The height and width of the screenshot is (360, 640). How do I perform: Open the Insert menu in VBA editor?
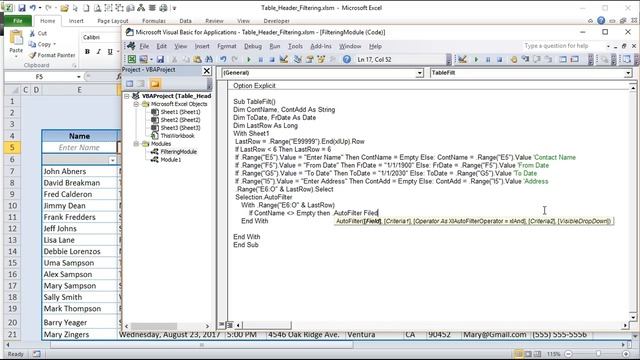(x=202, y=46)
